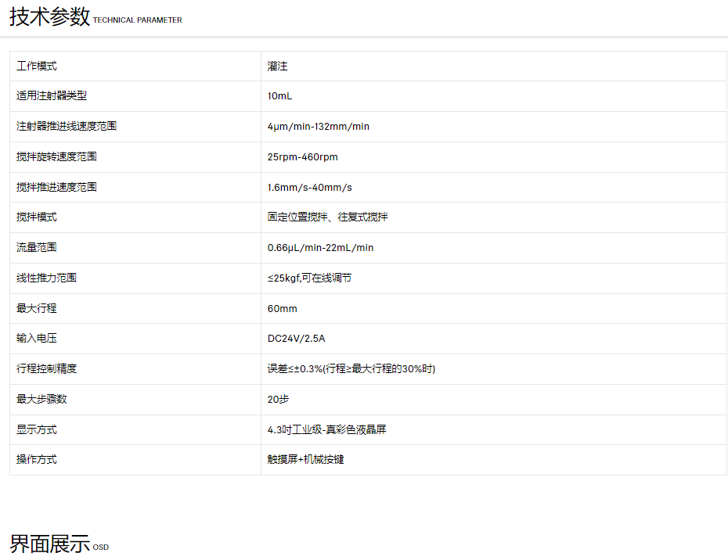Viewport: 728px width, 560px height.
Task: Click the 60mm maximum stroke value
Action: [x=282, y=308]
